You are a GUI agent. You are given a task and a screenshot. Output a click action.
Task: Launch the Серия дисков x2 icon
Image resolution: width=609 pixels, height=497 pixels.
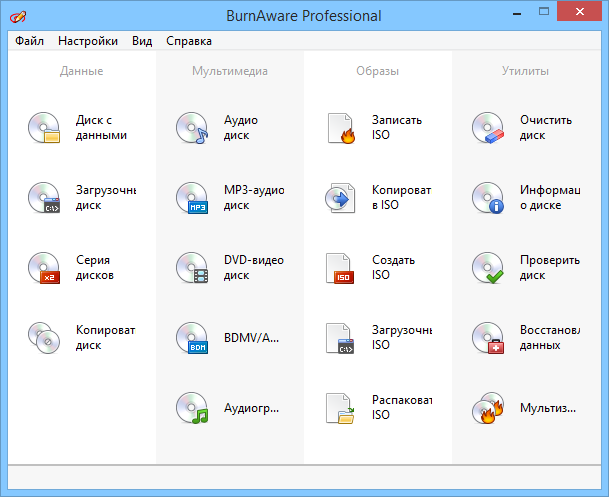[45, 268]
